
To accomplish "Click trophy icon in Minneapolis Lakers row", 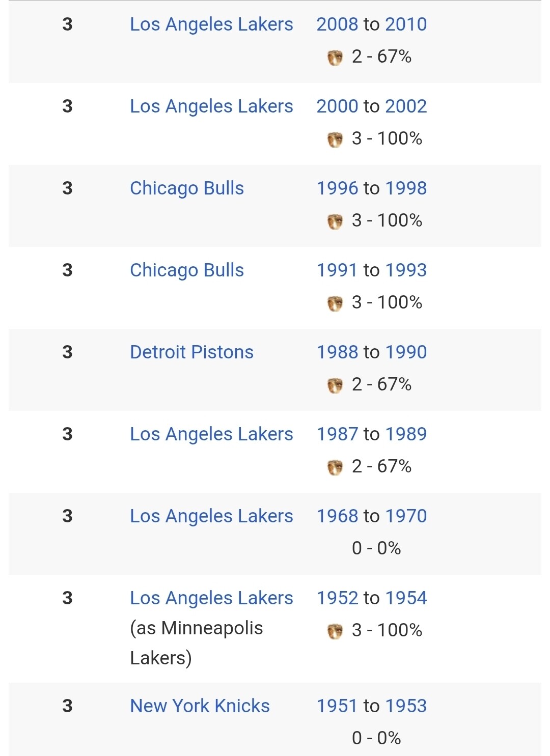I will tap(335, 631).
